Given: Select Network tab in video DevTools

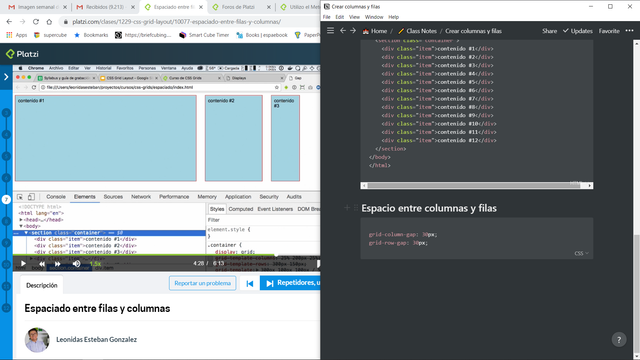Looking at the screenshot, I should 141,197.
